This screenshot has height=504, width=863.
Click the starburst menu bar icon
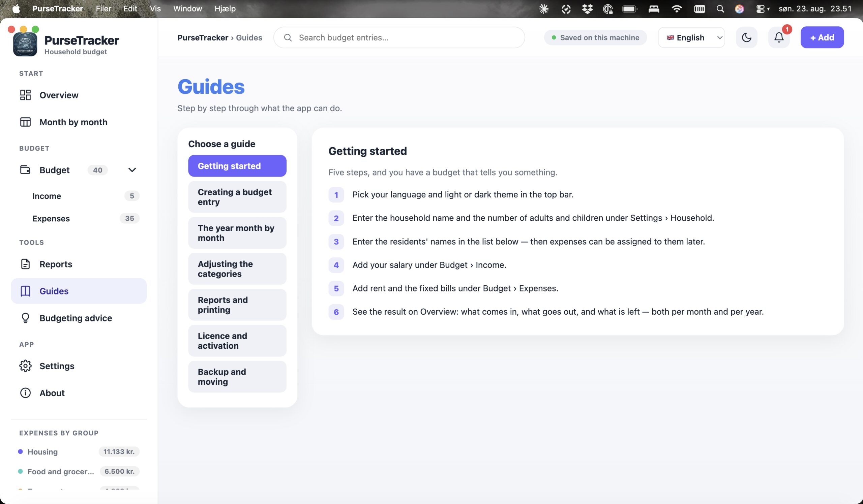pos(544,8)
